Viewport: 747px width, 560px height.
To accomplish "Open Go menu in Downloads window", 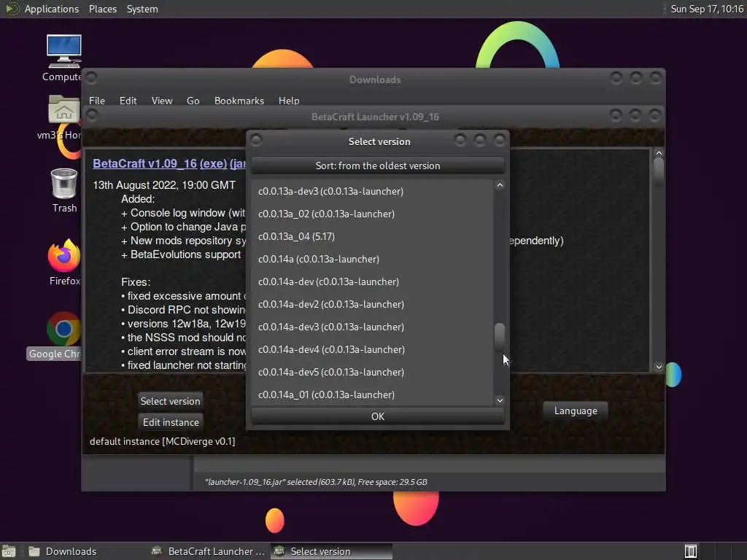I will (193, 101).
